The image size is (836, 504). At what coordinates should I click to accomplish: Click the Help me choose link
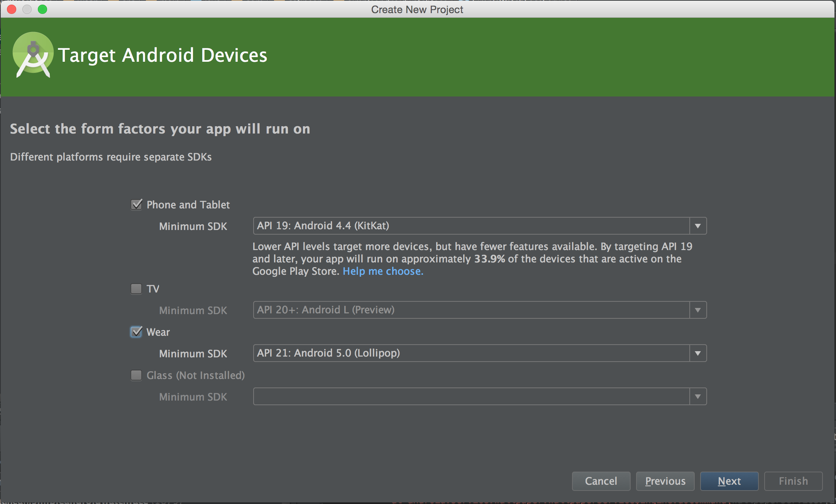(x=382, y=271)
